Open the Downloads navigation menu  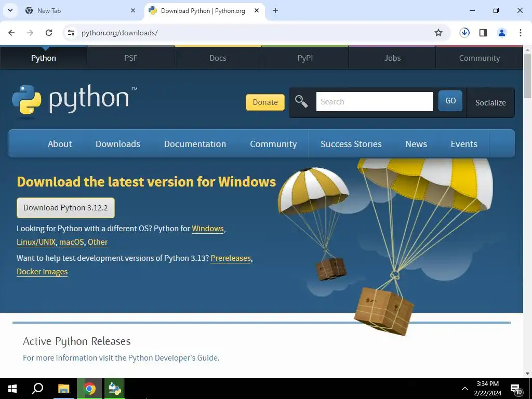118,144
